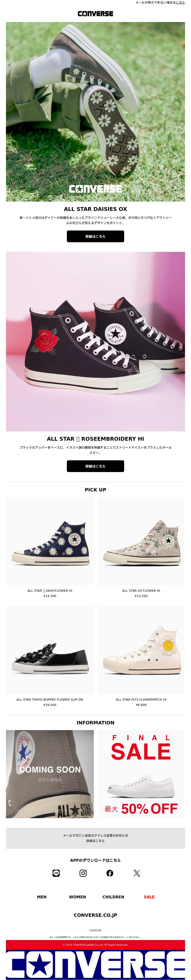Open the TOKYO BOPPER FLOWER SLIP-ON thumbnail
Image resolution: width=191 pixels, height=980 pixels.
coord(50,650)
